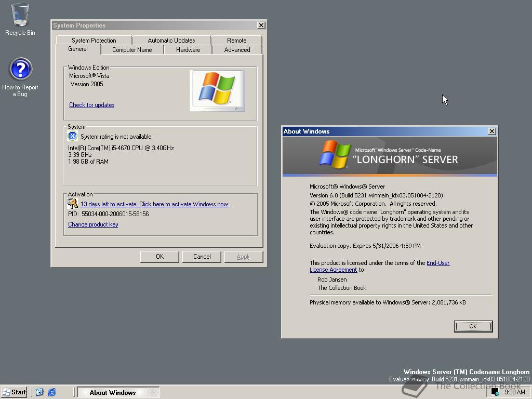Confirm System Properties with OK

159,257
